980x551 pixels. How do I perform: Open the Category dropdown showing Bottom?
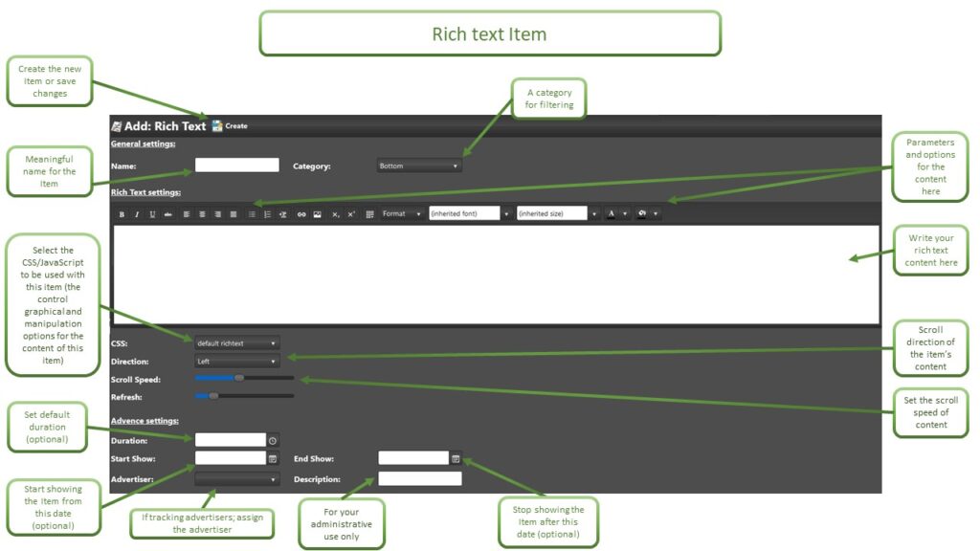point(419,166)
